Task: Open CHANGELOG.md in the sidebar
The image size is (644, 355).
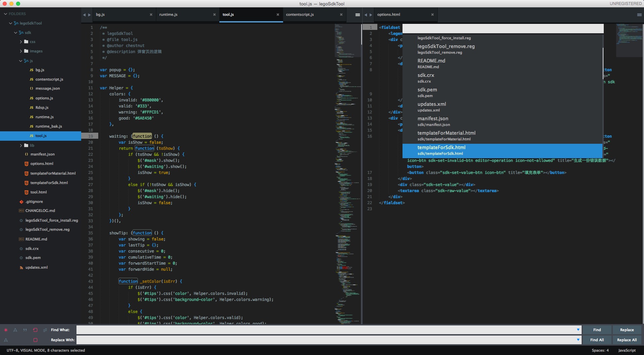Action: point(41,211)
